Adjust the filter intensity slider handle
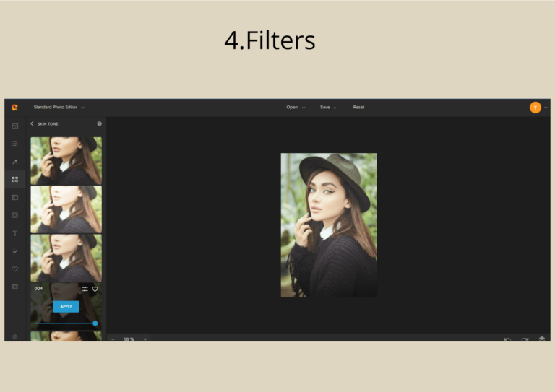555x392 pixels. 95,323
